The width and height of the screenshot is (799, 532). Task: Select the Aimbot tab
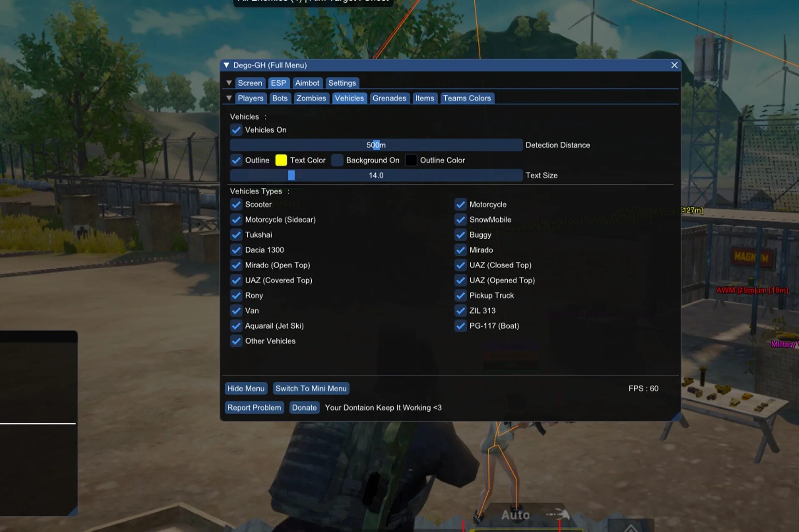(x=307, y=82)
